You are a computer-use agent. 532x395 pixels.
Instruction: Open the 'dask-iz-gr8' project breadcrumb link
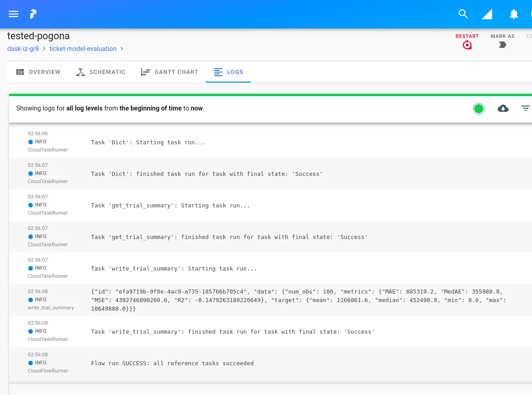click(23, 49)
